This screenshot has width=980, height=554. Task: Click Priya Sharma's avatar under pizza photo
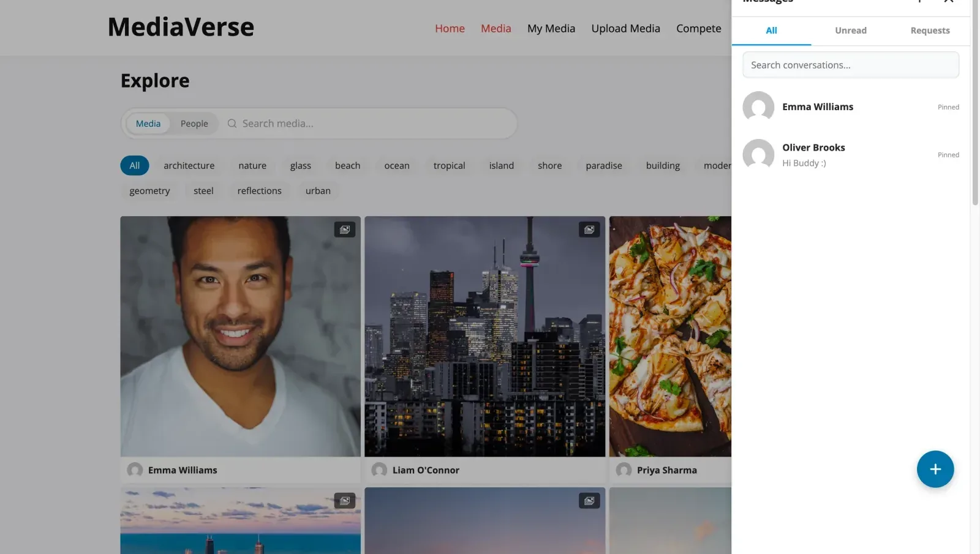pos(624,470)
